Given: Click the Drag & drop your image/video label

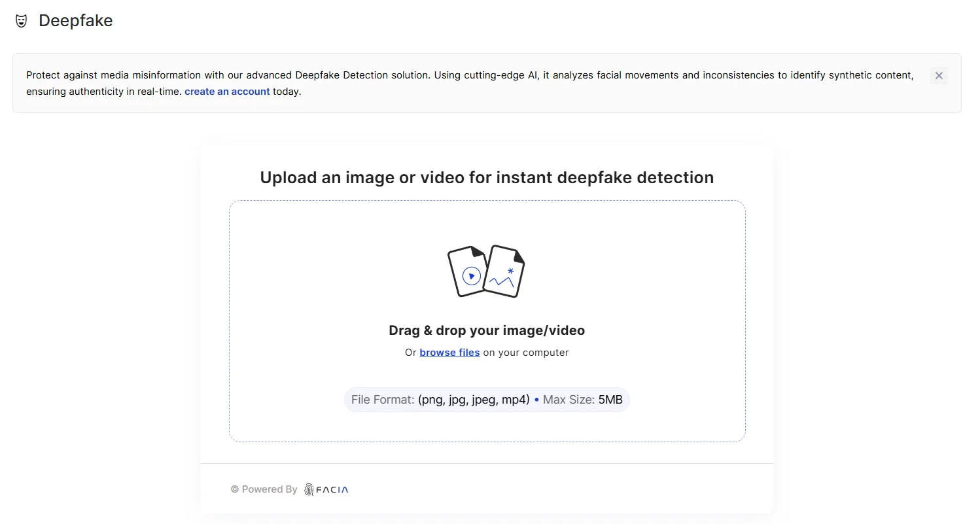Looking at the screenshot, I should tap(487, 330).
